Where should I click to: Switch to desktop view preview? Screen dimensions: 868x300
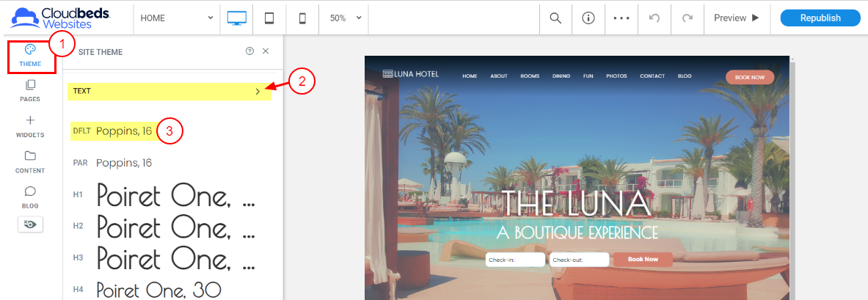click(x=237, y=18)
